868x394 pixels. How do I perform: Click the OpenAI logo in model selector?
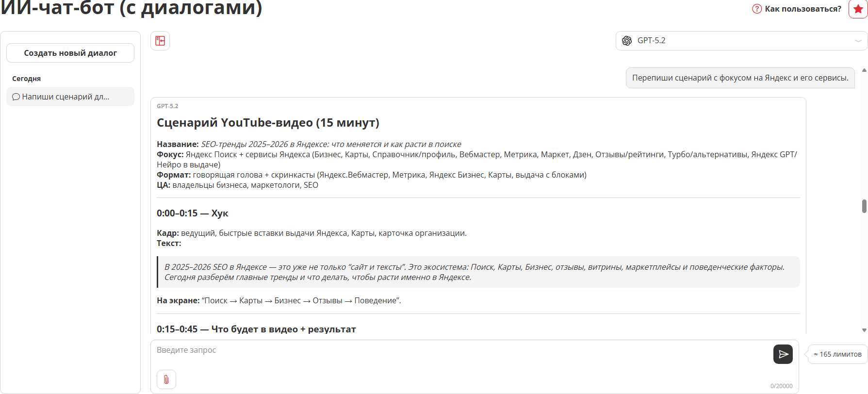627,41
